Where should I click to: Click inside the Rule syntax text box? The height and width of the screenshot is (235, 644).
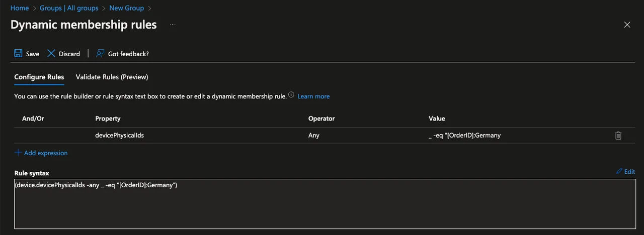[x=325, y=204]
